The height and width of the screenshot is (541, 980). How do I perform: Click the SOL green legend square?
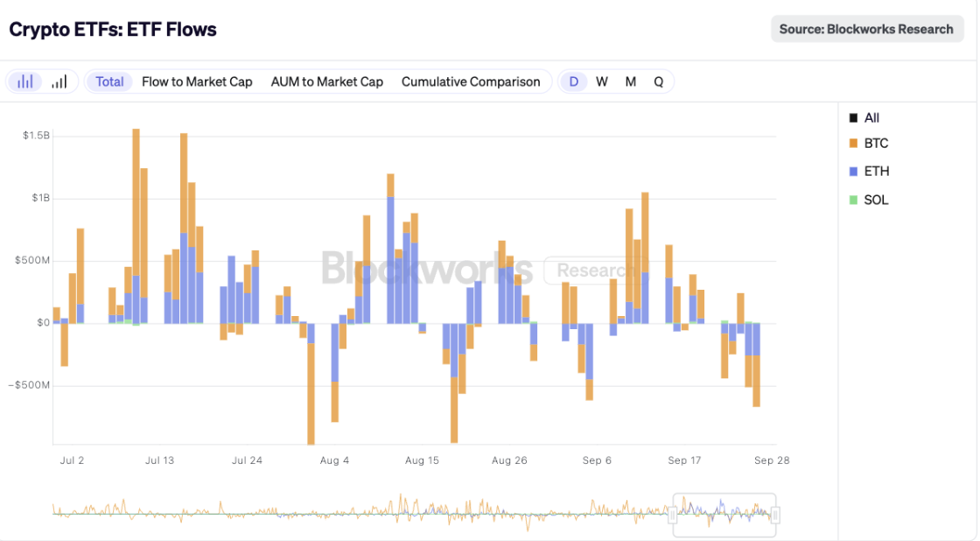[853, 200]
